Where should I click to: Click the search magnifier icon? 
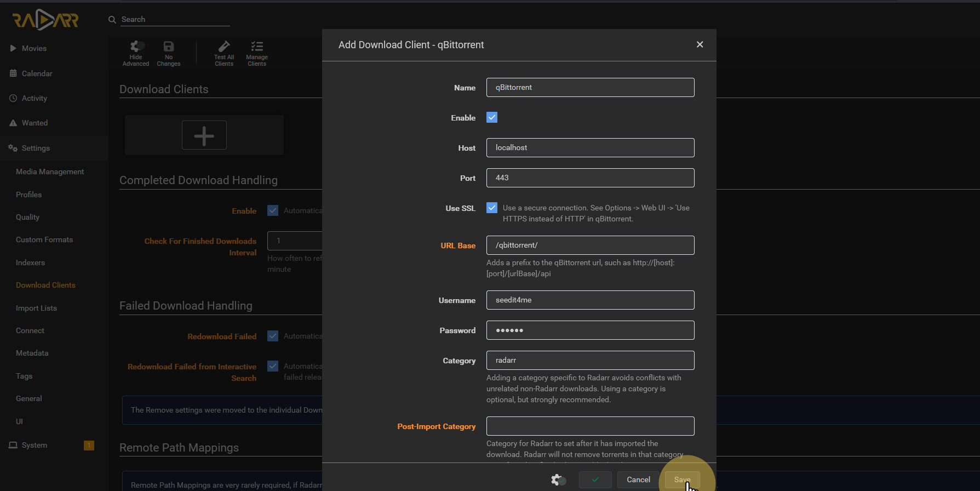(x=112, y=20)
